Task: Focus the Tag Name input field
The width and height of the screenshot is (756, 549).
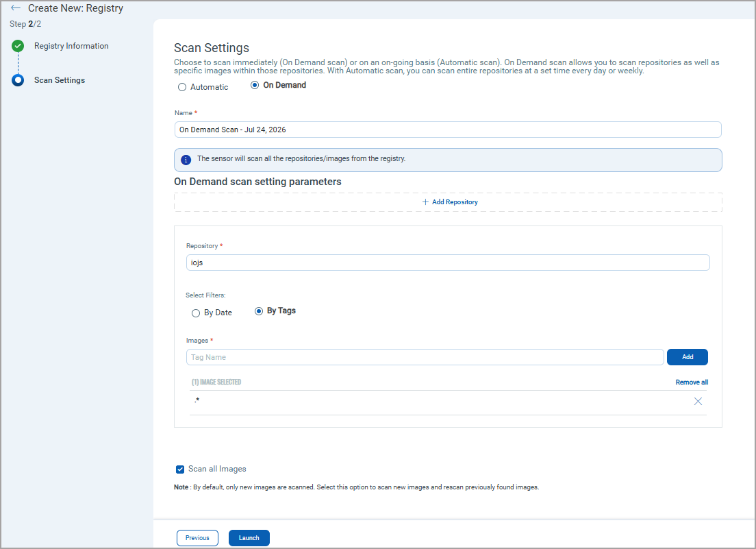Action: [425, 357]
